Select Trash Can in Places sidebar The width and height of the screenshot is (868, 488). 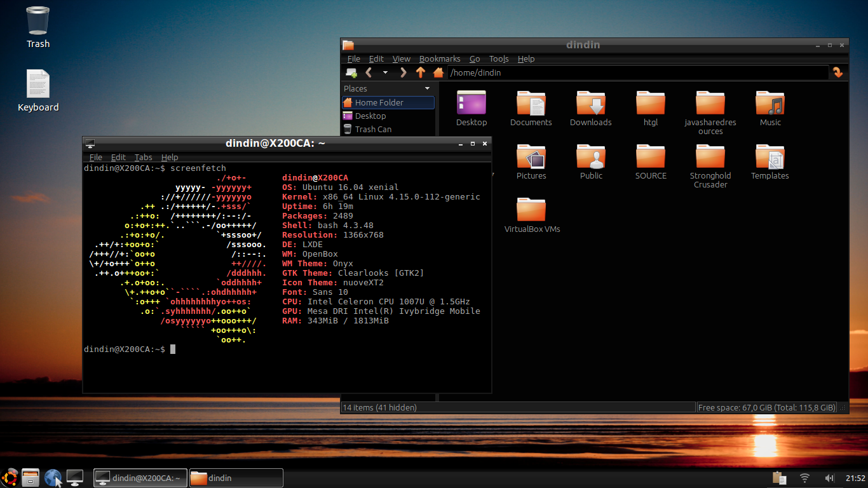pos(388,129)
